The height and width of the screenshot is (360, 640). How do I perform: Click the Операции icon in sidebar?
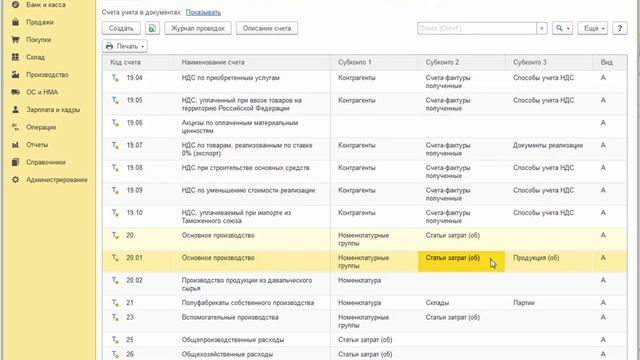tap(16, 127)
